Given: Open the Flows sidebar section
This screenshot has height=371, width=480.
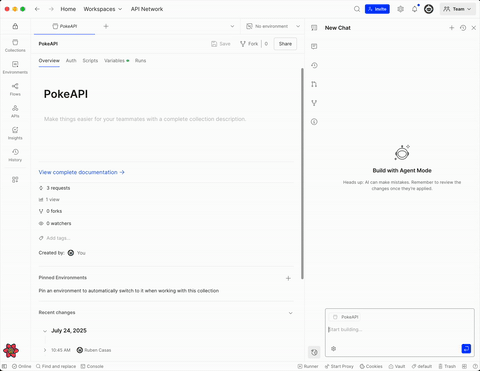Looking at the screenshot, I should click(15, 90).
